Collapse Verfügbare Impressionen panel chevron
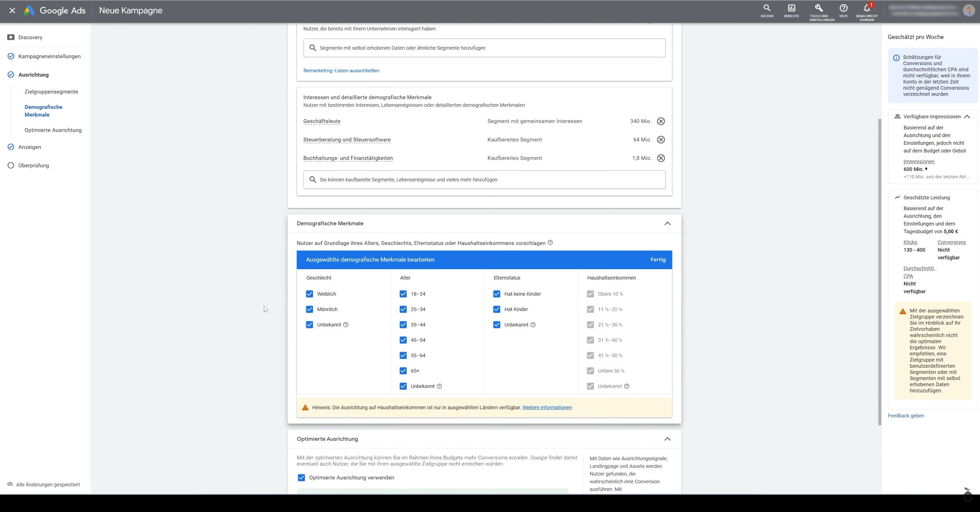Viewport: 980px width, 512px height. pos(967,116)
